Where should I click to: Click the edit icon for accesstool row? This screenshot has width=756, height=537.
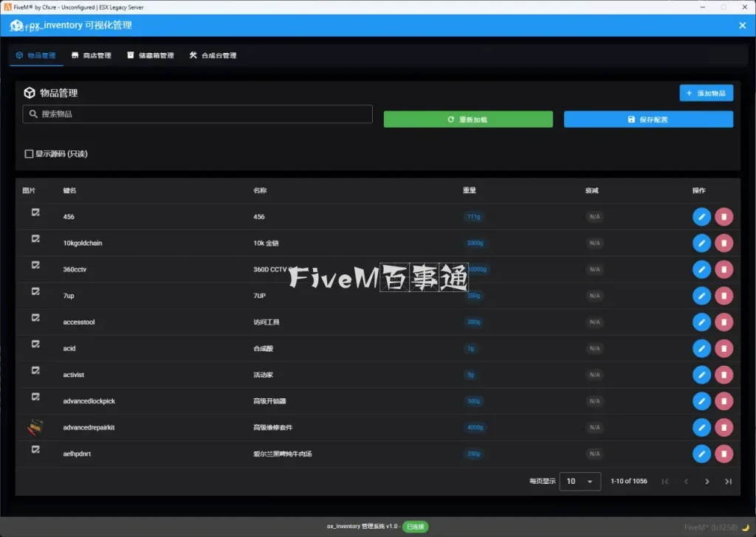tap(701, 322)
